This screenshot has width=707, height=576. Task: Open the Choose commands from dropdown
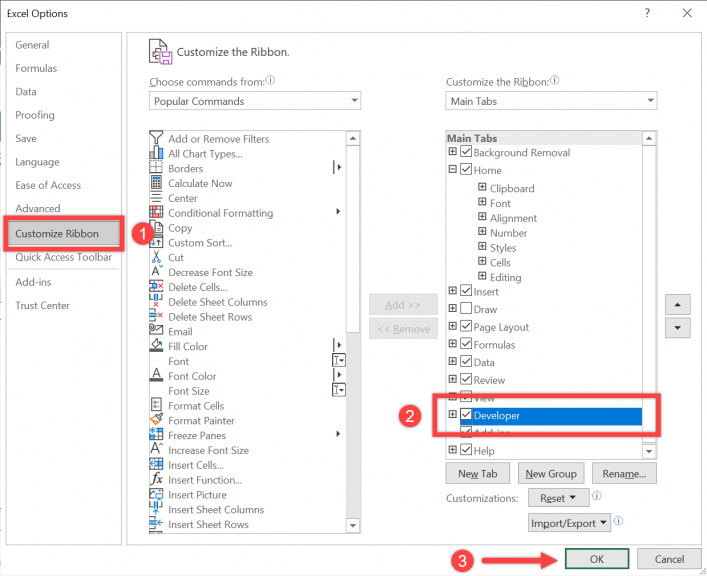click(x=255, y=101)
